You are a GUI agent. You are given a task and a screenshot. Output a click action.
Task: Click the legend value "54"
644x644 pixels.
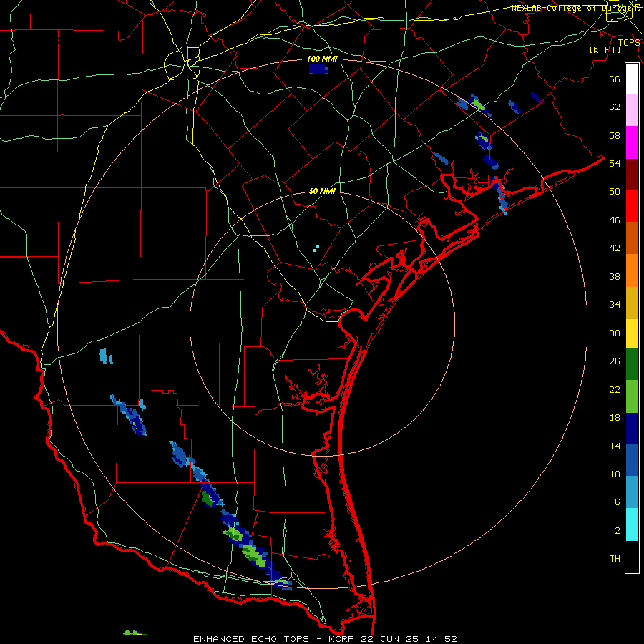pyautogui.click(x=615, y=163)
